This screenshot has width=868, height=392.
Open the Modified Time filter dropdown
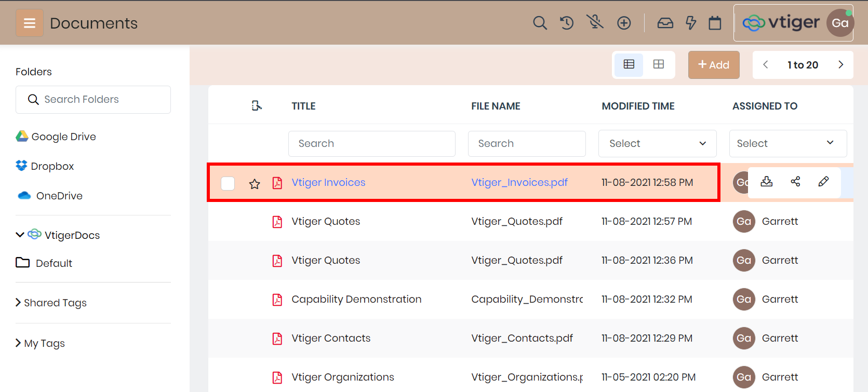click(x=657, y=143)
